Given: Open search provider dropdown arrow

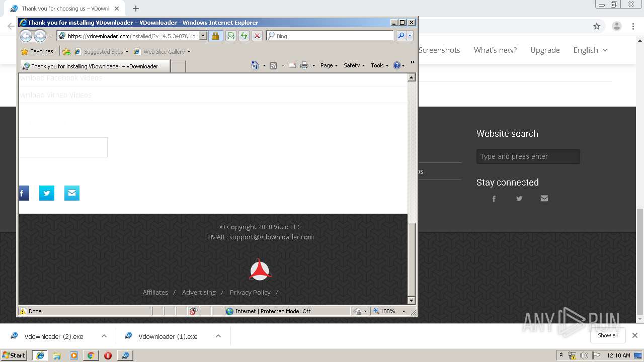Looking at the screenshot, I should click(x=410, y=36).
